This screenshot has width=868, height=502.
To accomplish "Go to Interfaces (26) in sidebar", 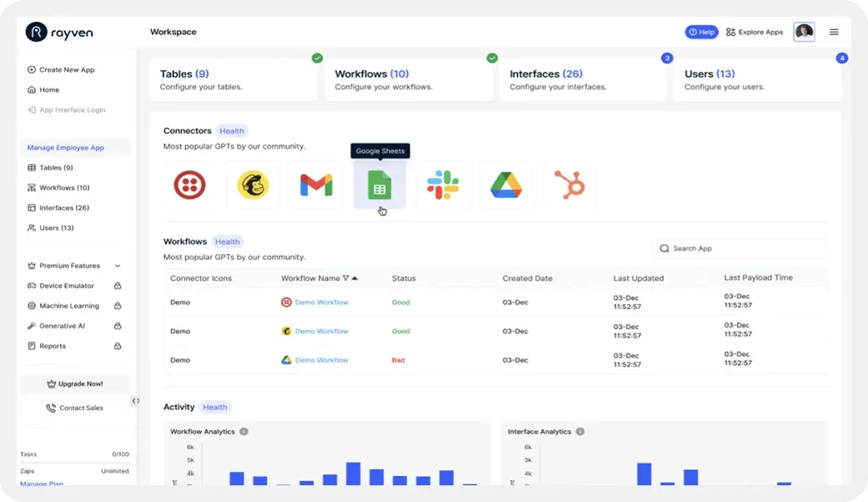I will [63, 208].
